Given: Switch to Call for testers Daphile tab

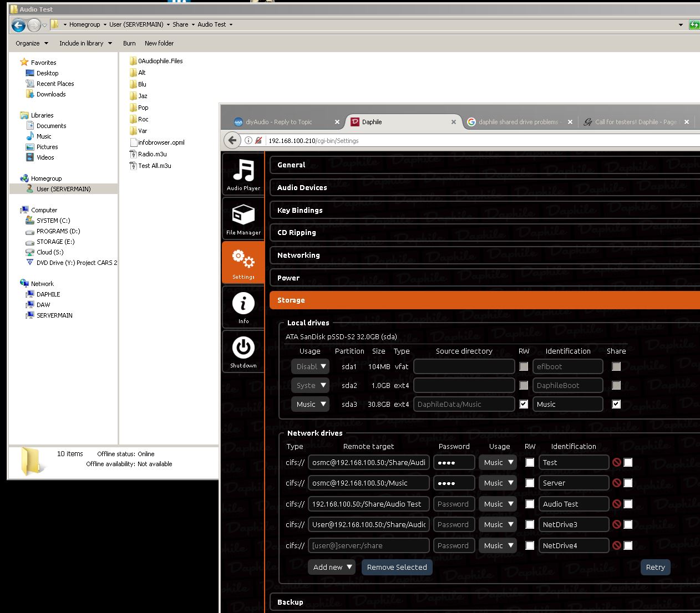Looking at the screenshot, I should tap(636, 122).
